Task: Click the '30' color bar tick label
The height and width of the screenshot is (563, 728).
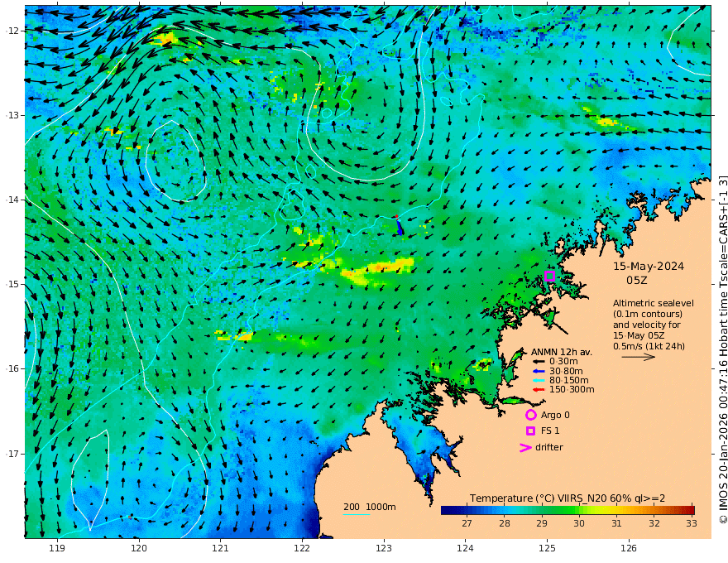Action: [x=578, y=523]
